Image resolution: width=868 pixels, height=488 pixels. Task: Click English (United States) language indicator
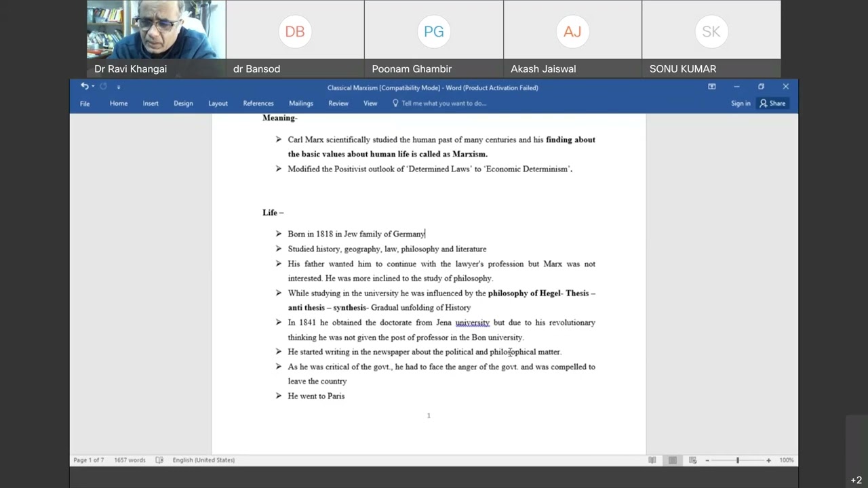coord(203,460)
